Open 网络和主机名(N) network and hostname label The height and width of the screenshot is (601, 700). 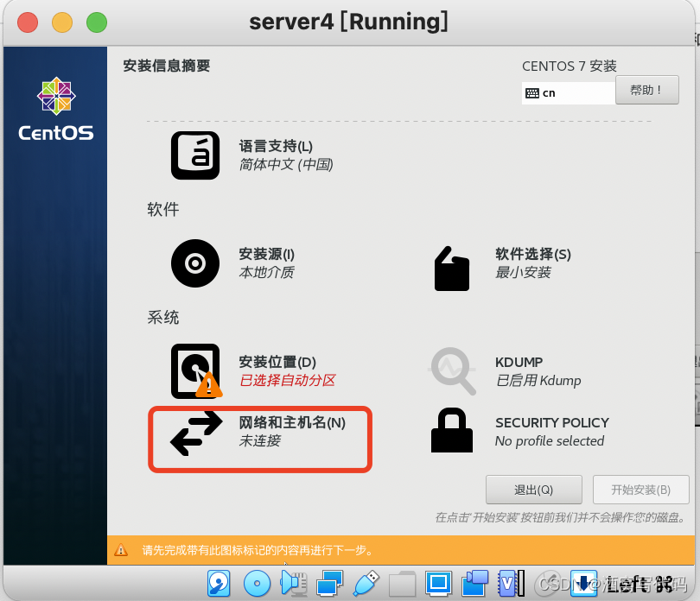(x=292, y=422)
